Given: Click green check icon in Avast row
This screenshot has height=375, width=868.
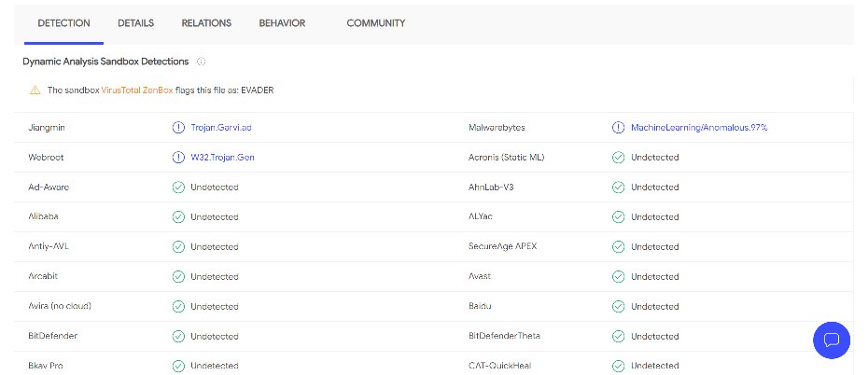Looking at the screenshot, I should (619, 276).
